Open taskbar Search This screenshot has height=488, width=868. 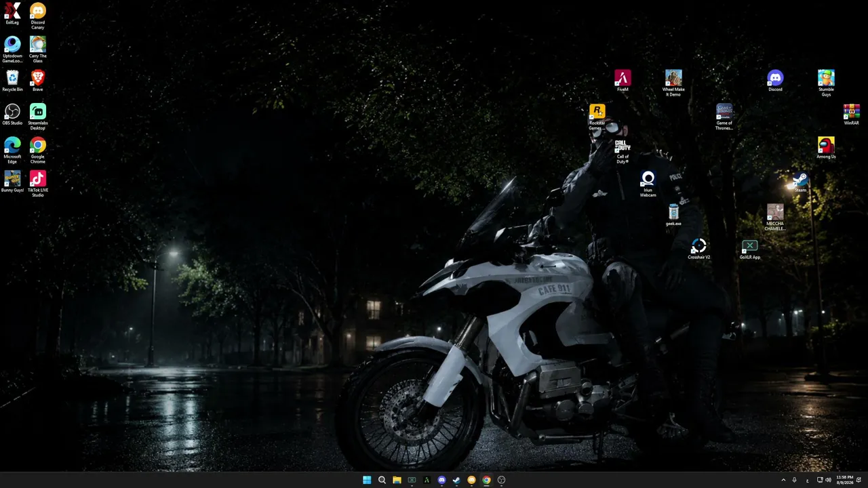click(382, 480)
